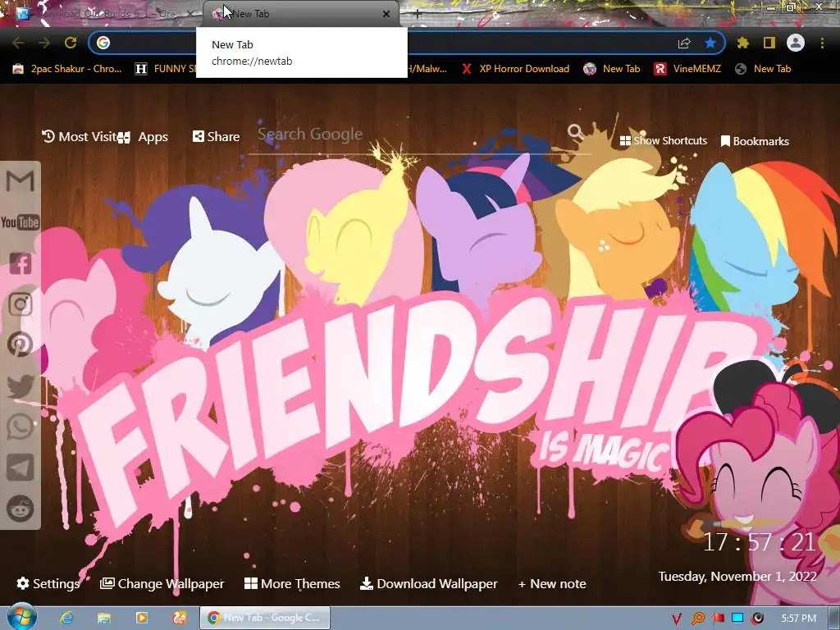This screenshot has height=630, width=840.
Task: Click the Tuesday, November 1, 2022 date
Action: [737, 577]
